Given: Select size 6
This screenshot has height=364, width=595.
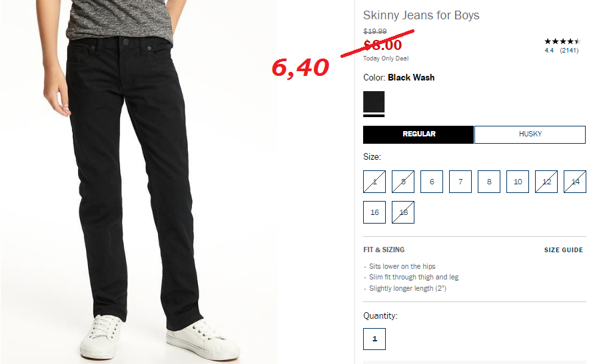Looking at the screenshot, I should pyautogui.click(x=432, y=182).
